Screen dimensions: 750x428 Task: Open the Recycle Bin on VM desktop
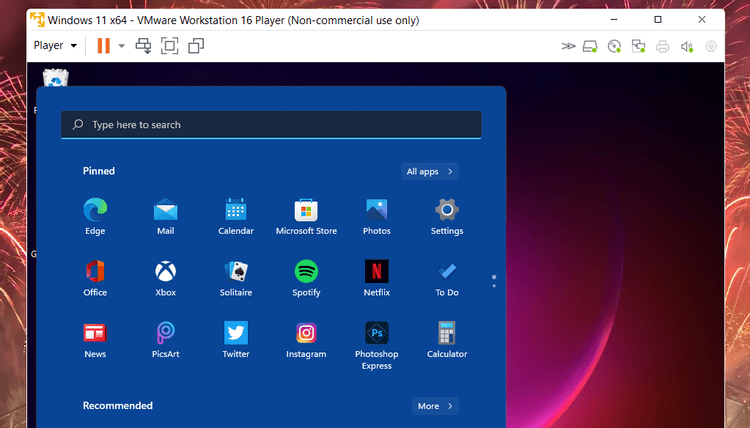pyautogui.click(x=55, y=78)
